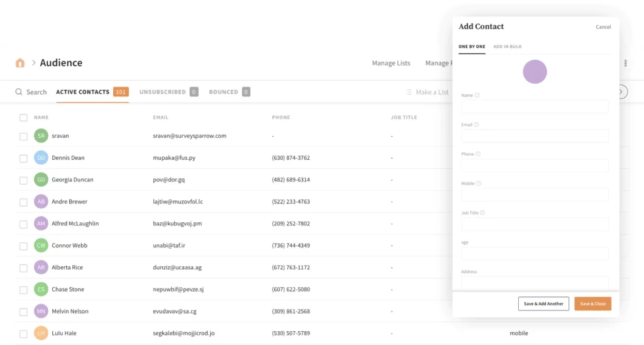Click the info icon beside Job Title label
The width and height of the screenshot is (644, 345).
click(x=482, y=213)
